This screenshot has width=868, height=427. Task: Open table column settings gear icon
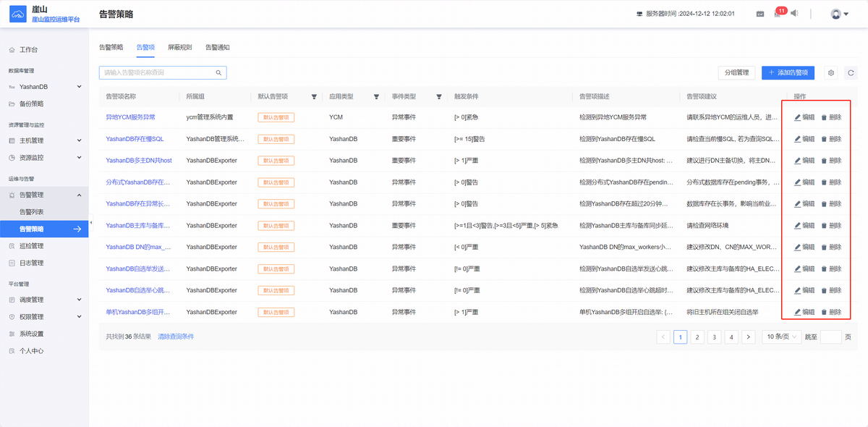(831, 72)
